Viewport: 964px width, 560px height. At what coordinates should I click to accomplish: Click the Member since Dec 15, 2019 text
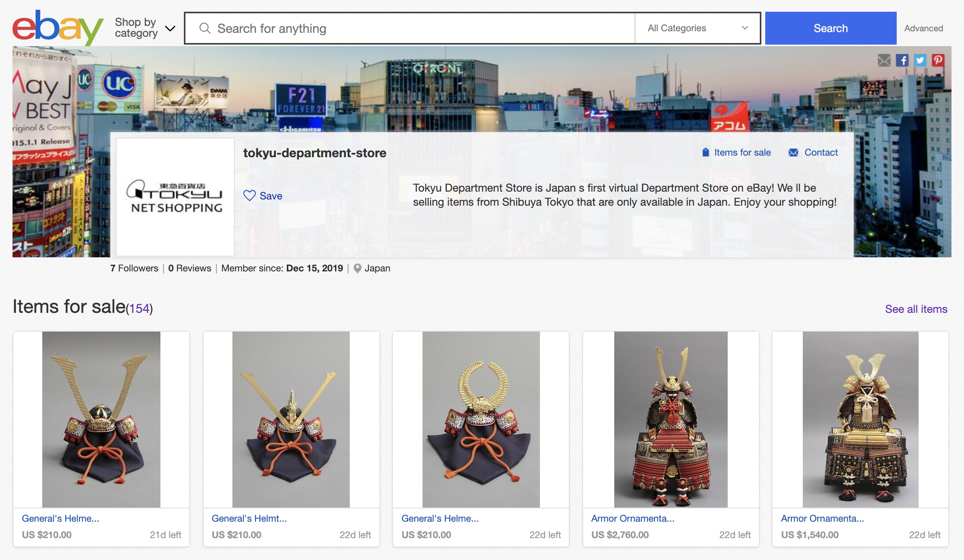click(x=282, y=268)
